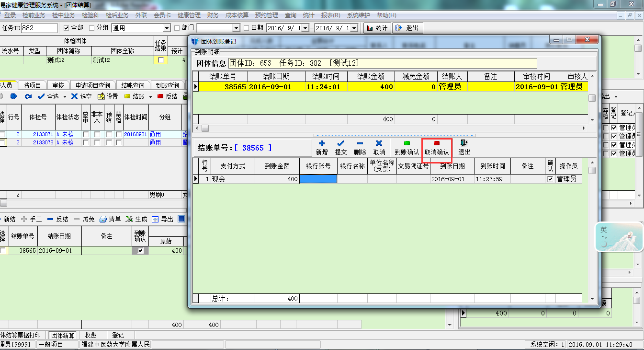Open the 财务 menu

pyautogui.click(x=213, y=15)
